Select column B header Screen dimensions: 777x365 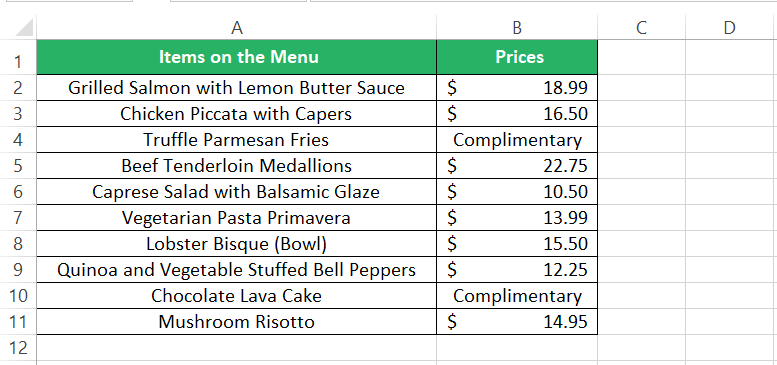point(517,27)
